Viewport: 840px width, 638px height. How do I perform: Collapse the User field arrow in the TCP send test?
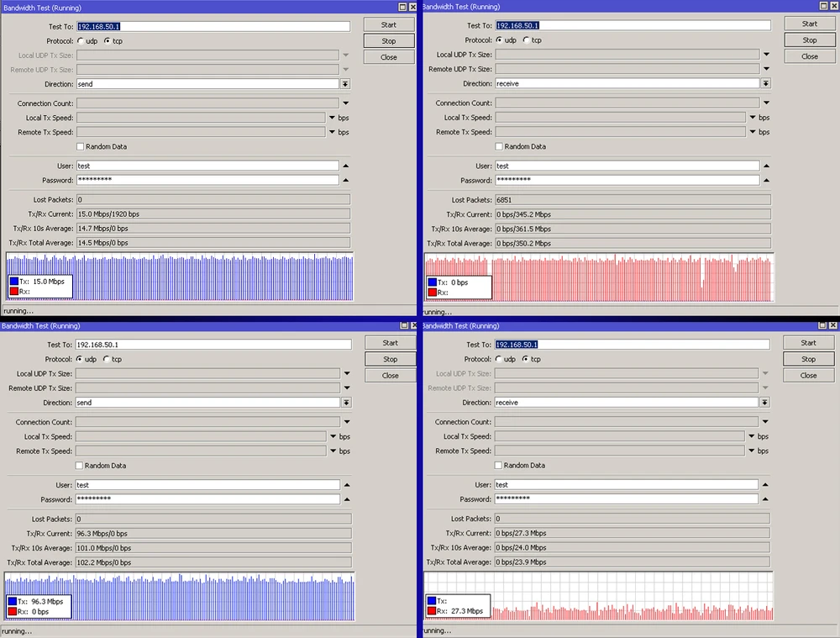(345, 166)
